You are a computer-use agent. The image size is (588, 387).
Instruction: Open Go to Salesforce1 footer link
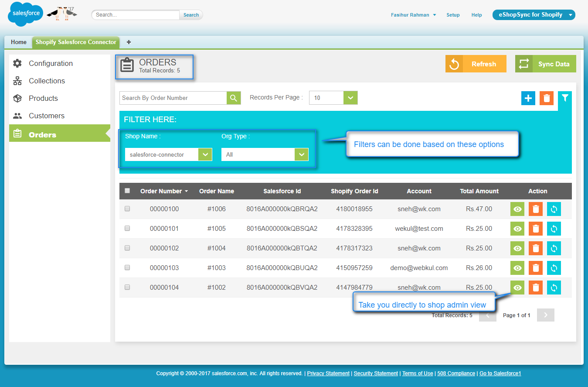click(500, 373)
